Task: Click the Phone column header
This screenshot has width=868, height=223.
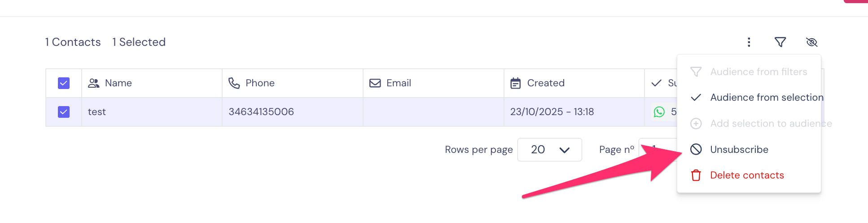Action: [x=260, y=83]
